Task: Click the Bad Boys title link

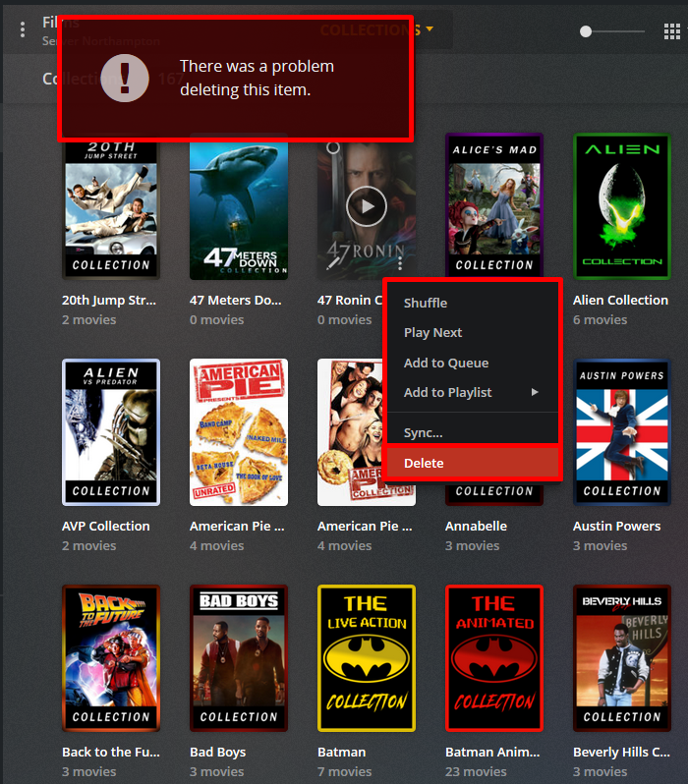Action: coord(217,752)
